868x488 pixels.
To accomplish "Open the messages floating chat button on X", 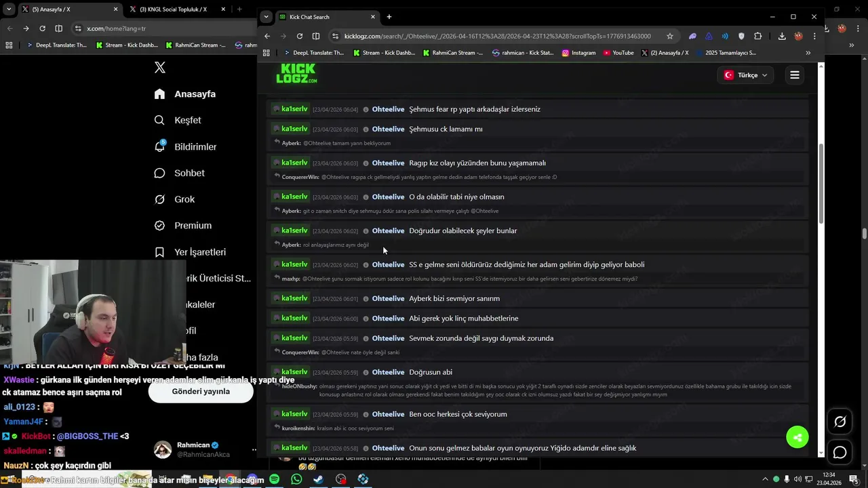I will (840, 452).
